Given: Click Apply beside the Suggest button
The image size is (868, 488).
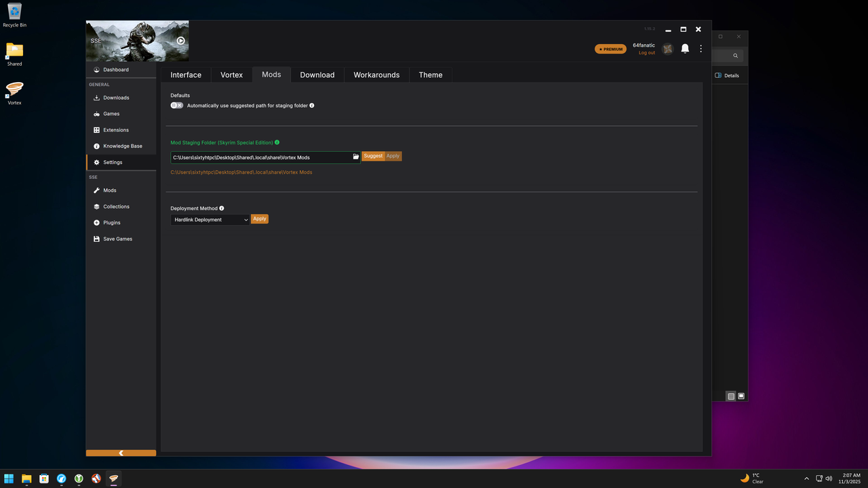Looking at the screenshot, I should tap(393, 156).
